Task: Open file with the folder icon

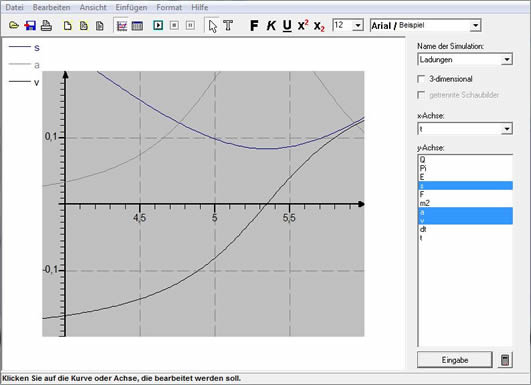Action: coord(14,25)
